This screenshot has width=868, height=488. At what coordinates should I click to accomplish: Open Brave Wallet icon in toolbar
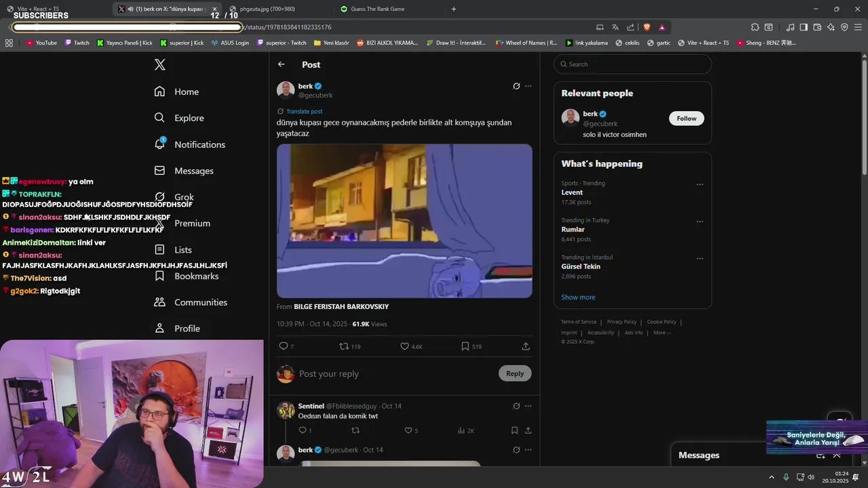pyautogui.click(x=817, y=27)
